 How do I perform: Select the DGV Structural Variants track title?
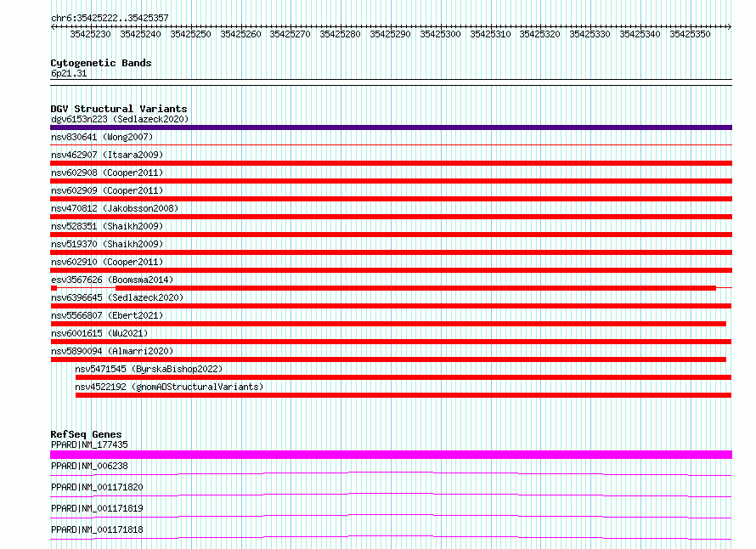point(119,109)
